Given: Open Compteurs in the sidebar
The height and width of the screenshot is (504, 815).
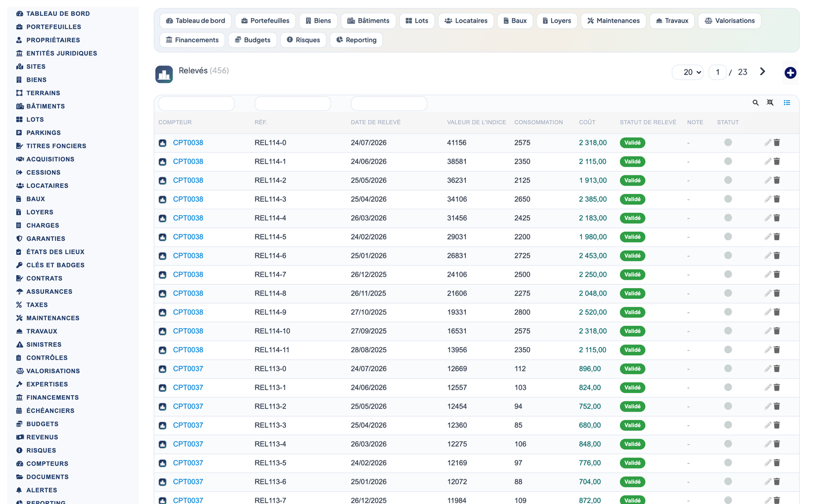Looking at the screenshot, I should tap(47, 463).
